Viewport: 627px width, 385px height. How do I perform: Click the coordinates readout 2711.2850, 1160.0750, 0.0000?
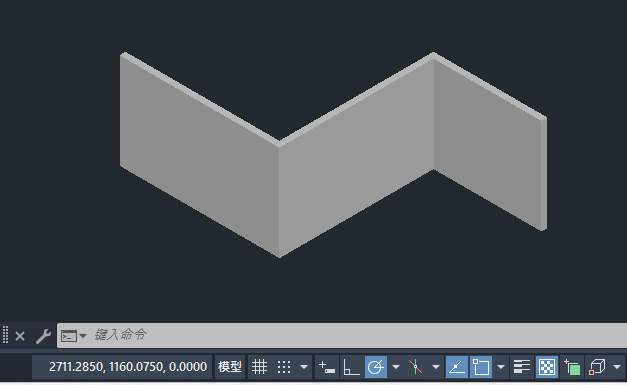(x=128, y=367)
